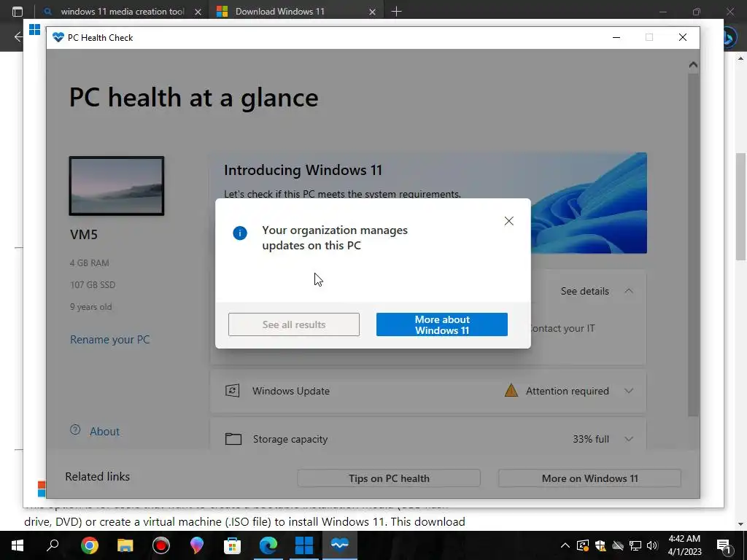Screen dimensions: 747x560
Task: Click the OneDrive cloud tray icon
Action: click(x=617, y=545)
